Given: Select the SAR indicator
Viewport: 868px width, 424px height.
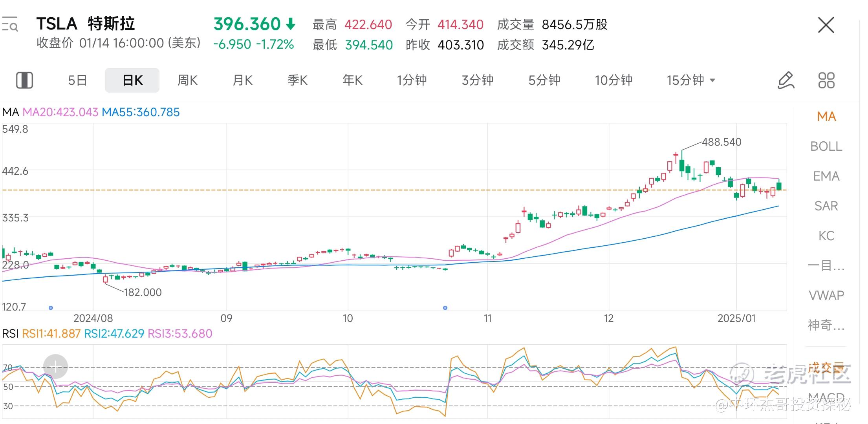Looking at the screenshot, I should (826, 206).
